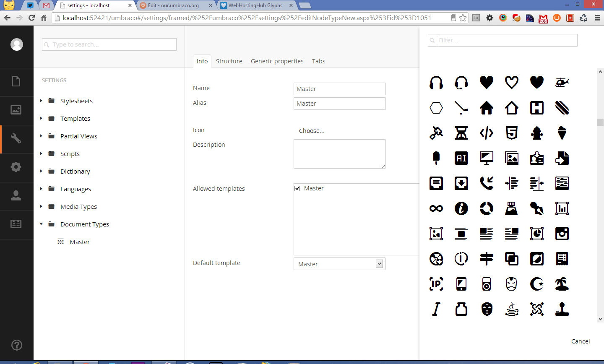The image size is (604, 364).
Task: Uncheck the Master allowed template checkbox
Action: 297,189
